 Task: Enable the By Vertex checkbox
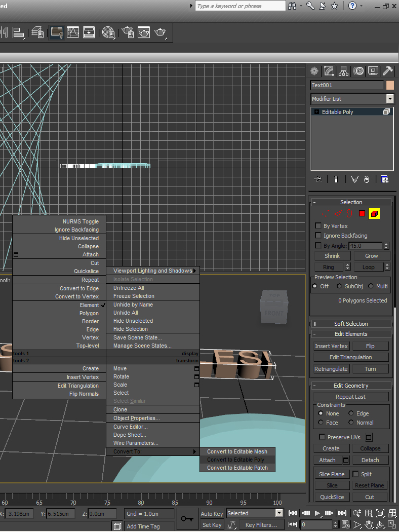pyautogui.click(x=318, y=225)
